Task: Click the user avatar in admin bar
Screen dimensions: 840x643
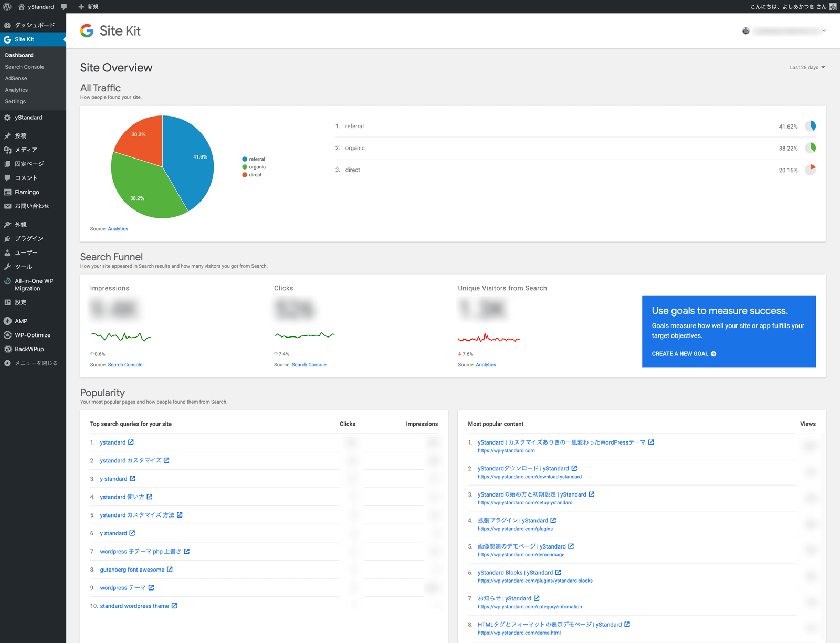Action: 833,7
